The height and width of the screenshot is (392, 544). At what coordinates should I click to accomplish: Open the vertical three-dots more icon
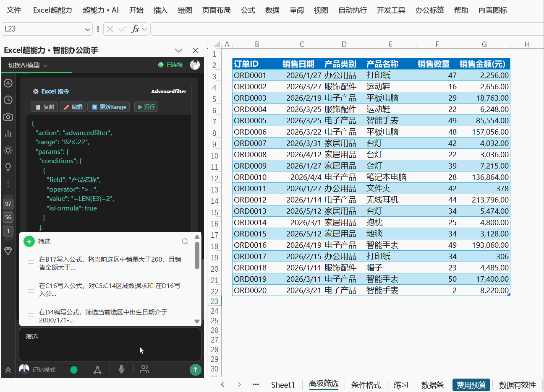[8, 184]
